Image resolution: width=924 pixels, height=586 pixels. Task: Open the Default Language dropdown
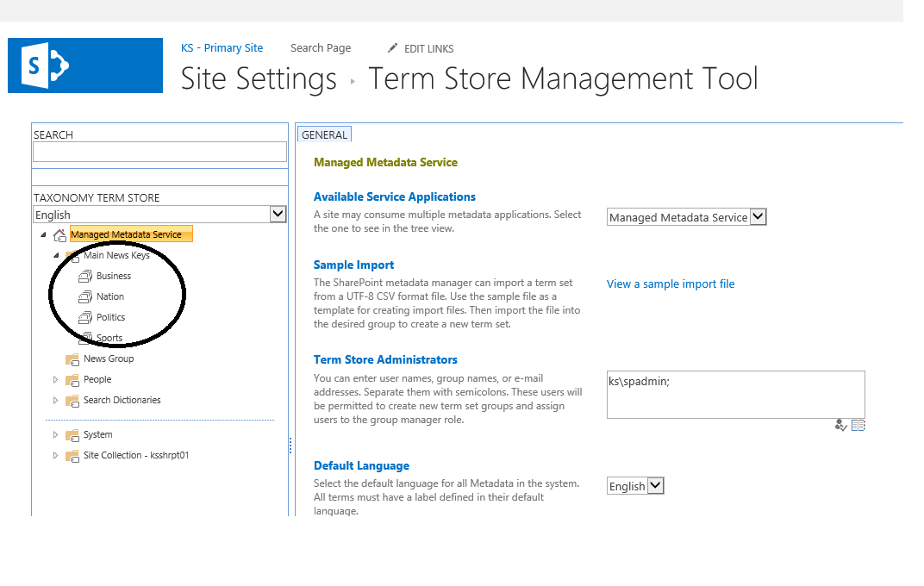(x=635, y=487)
